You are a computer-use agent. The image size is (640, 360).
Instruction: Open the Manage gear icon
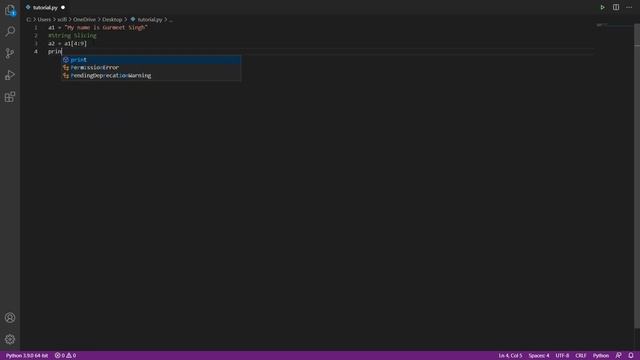coord(10,339)
